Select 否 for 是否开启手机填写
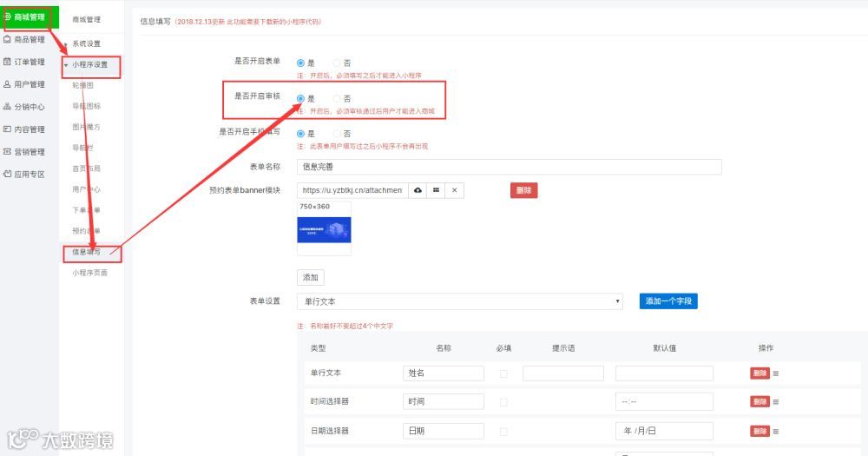Viewport: 868px width, 456px height. (337, 134)
